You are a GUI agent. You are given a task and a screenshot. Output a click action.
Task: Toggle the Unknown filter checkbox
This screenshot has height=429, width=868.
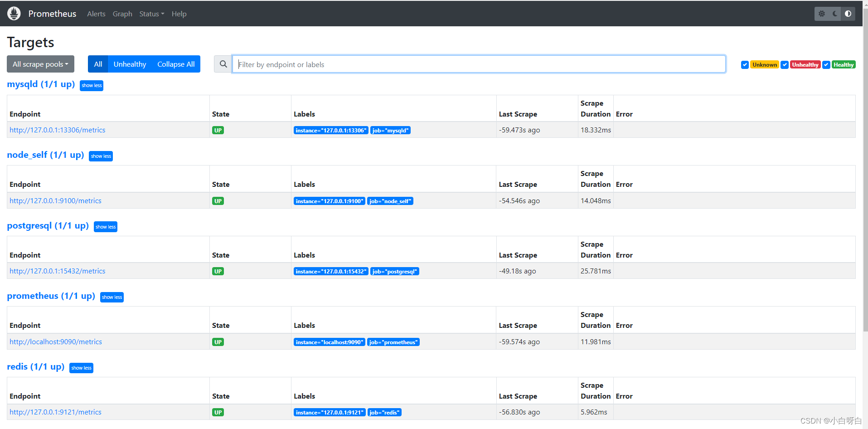coord(745,65)
